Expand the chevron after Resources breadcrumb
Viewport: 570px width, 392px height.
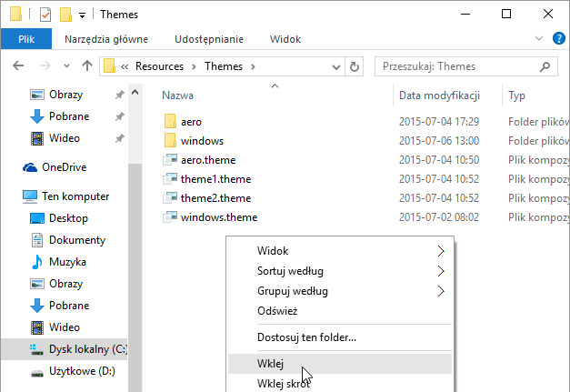coord(195,66)
